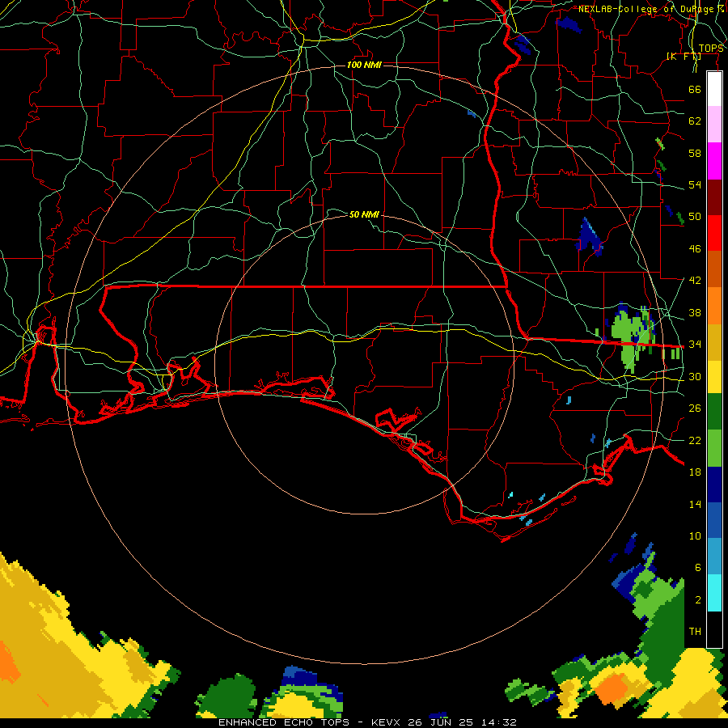Click the black TH threshold legend swatch

coord(714,629)
